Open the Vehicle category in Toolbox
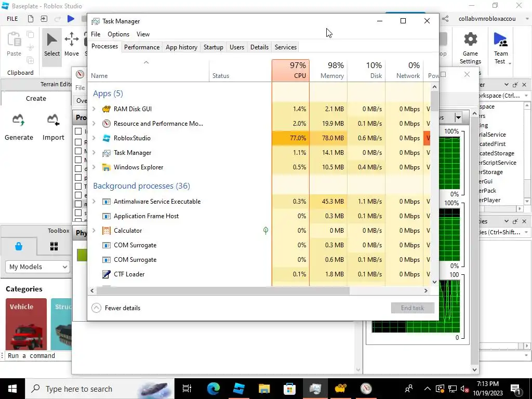 [x=26, y=324]
